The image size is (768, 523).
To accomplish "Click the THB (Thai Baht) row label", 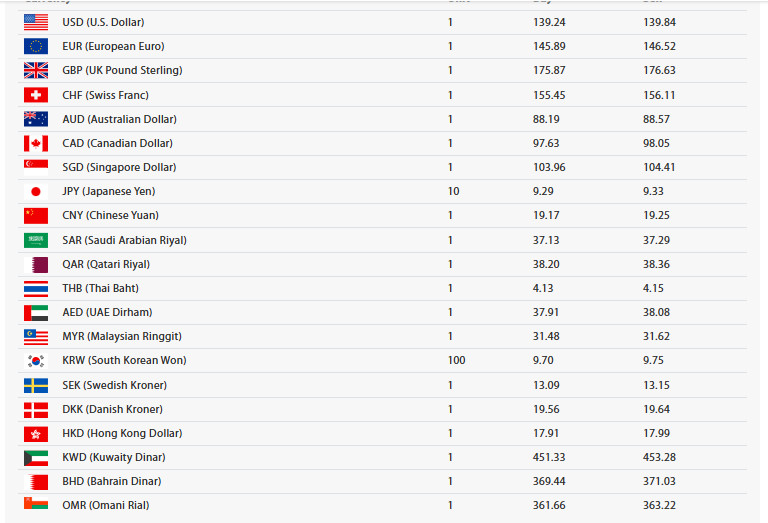I will coord(100,288).
